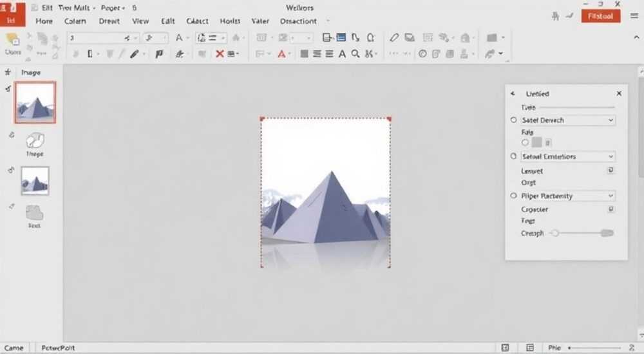Toggle the Lenuvet checkbox
644x354 pixels.
coord(611,170)
